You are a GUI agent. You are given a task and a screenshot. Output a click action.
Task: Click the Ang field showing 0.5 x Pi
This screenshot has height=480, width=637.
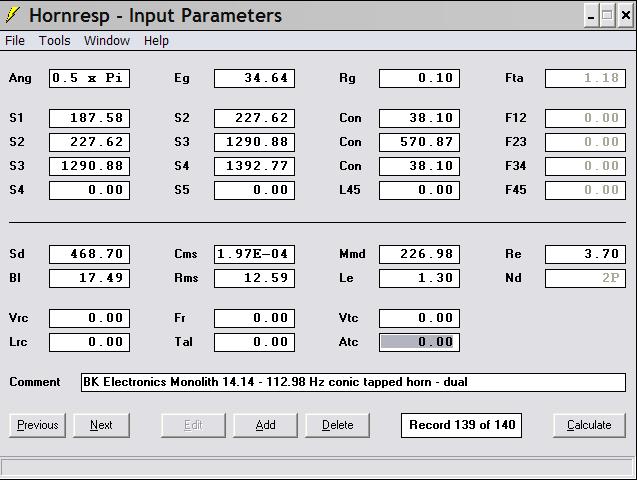(x=89, y=78)
